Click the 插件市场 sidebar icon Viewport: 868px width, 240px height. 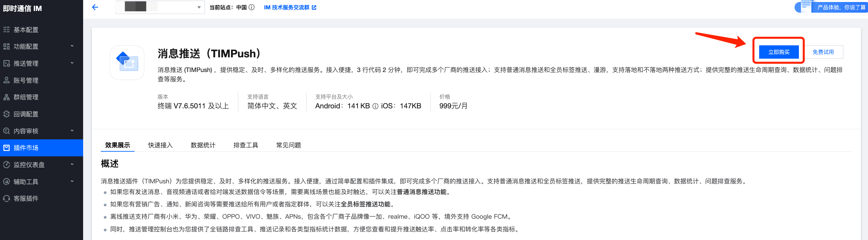[6, 148]
